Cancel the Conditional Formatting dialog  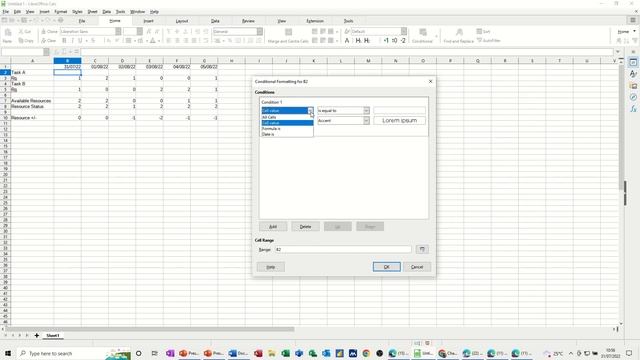417,267
